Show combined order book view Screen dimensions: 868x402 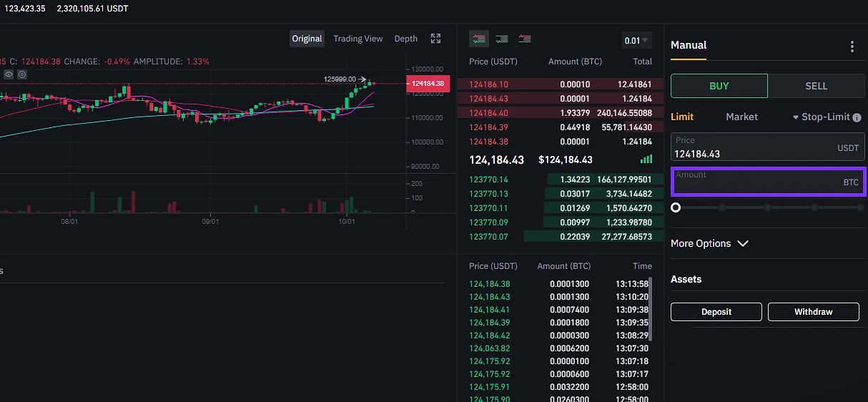tap(478, 39)
